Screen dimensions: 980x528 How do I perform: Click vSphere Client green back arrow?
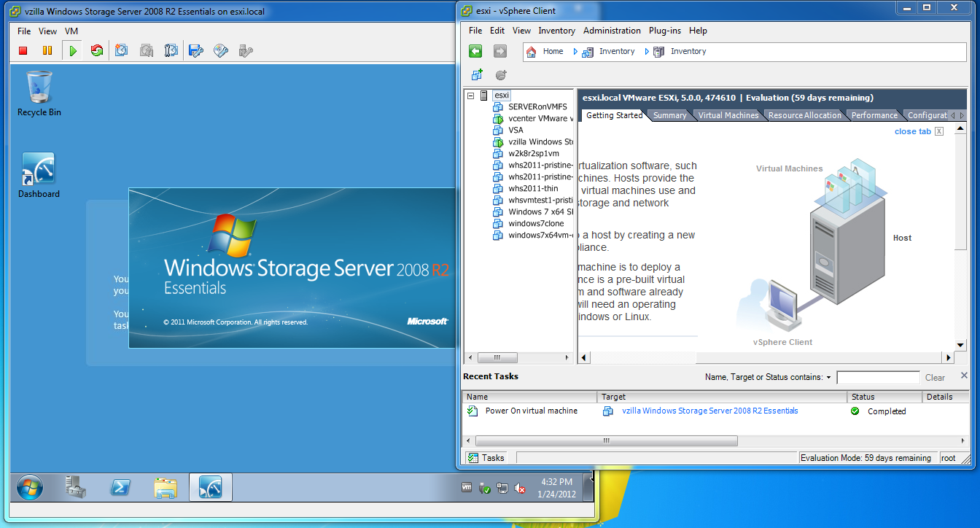pyautogui.click(x=475, y=51)
